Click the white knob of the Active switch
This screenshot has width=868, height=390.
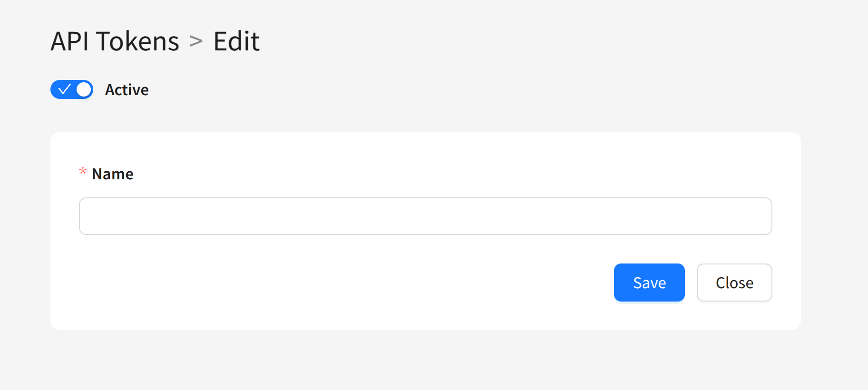tap(84, 89)
